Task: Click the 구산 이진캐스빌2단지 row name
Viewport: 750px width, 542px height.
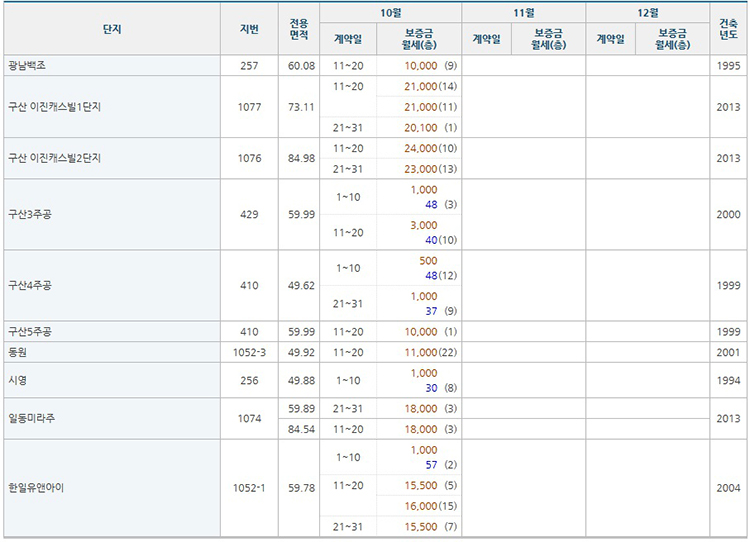Action: coord(55,158)
